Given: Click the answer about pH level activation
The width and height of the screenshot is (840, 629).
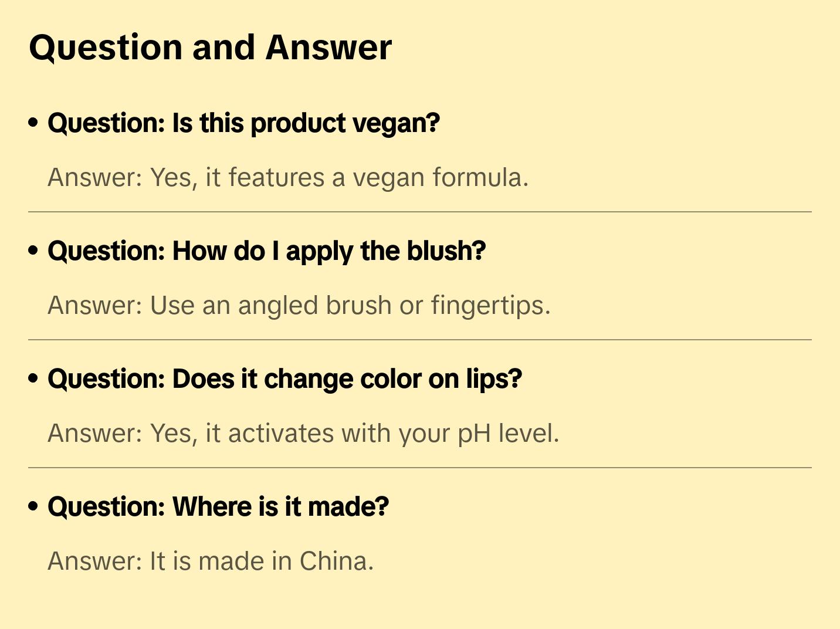Looking at the screenshot, I should [303, 434].
